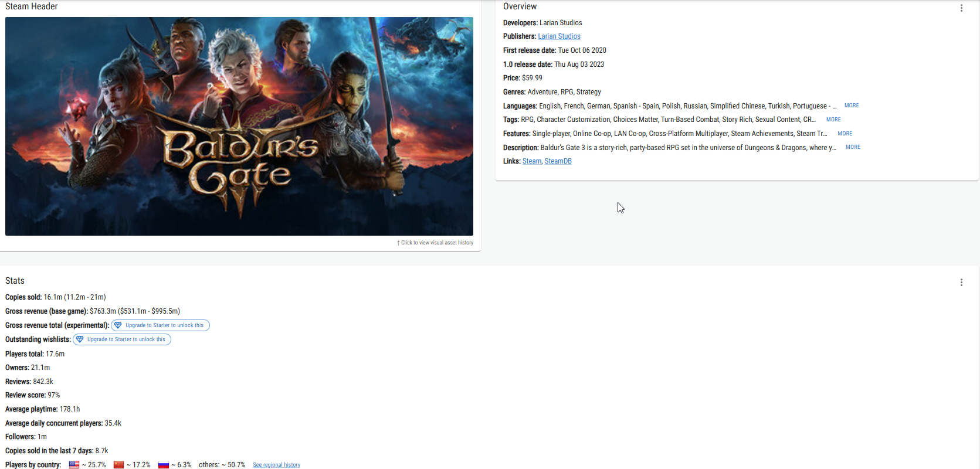Click the diamond icon beside Gross revenue total
Screen dimensions: 980x469
118,325
